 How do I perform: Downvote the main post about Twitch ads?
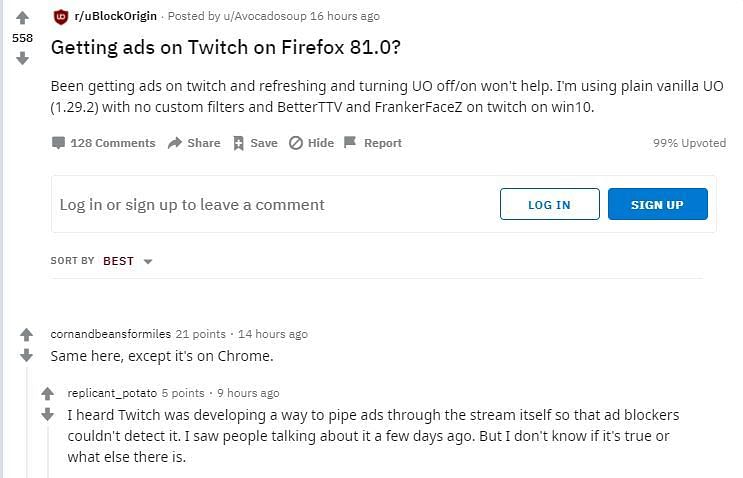point(22,58)
